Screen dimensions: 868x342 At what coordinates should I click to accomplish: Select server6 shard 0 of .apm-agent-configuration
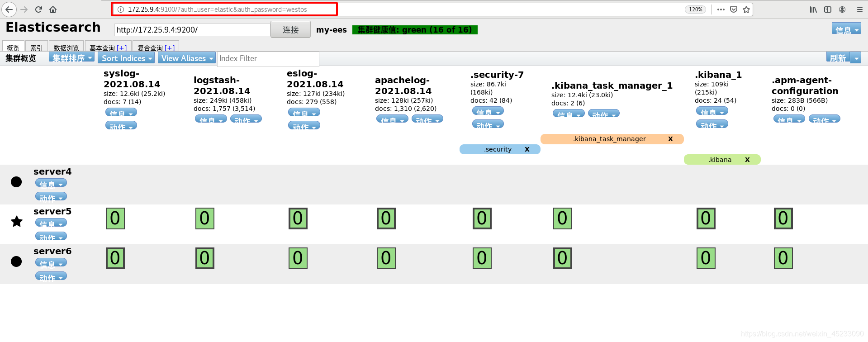coord(783,258)
